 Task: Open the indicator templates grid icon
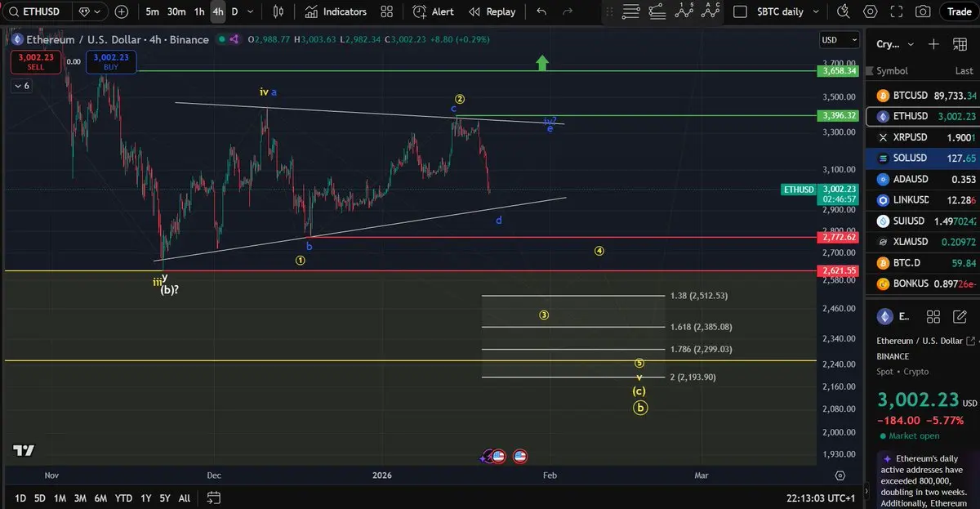click(x=387, y=11)
